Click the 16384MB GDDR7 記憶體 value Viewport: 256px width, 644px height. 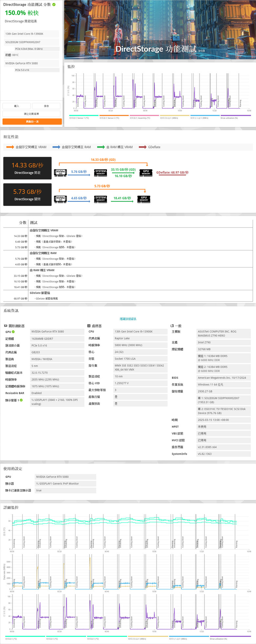tap(57, 339)
